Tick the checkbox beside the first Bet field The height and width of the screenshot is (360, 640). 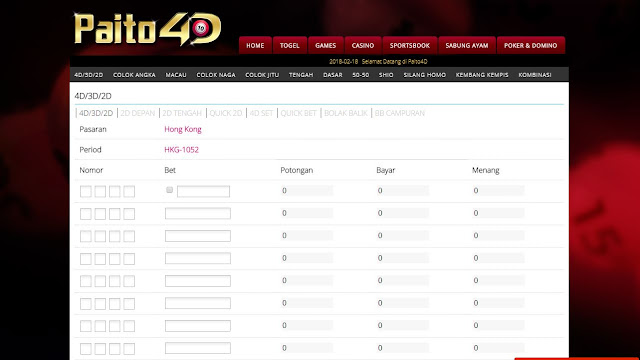coord(169,190)
